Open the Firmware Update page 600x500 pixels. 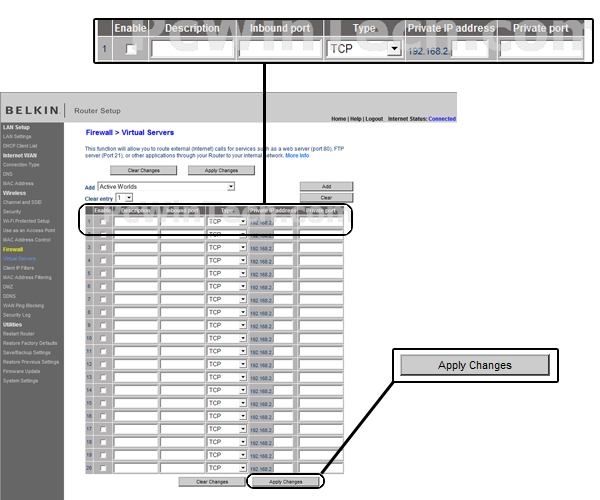coord(21,371)
